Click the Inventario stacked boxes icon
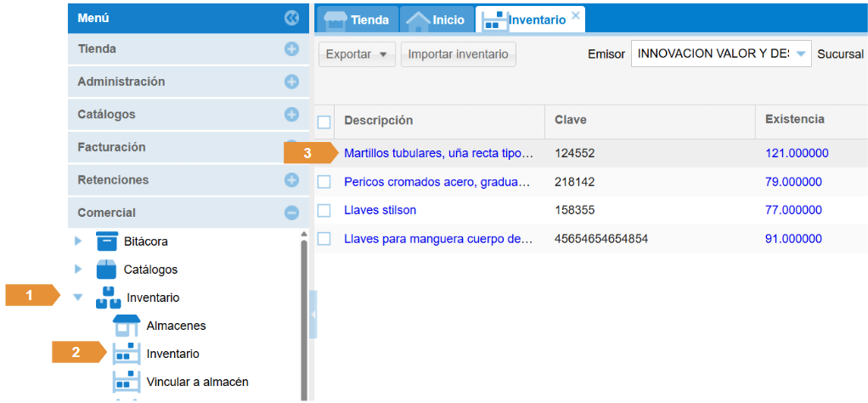This screenshot has width=868, height=403. pos(109,298)
